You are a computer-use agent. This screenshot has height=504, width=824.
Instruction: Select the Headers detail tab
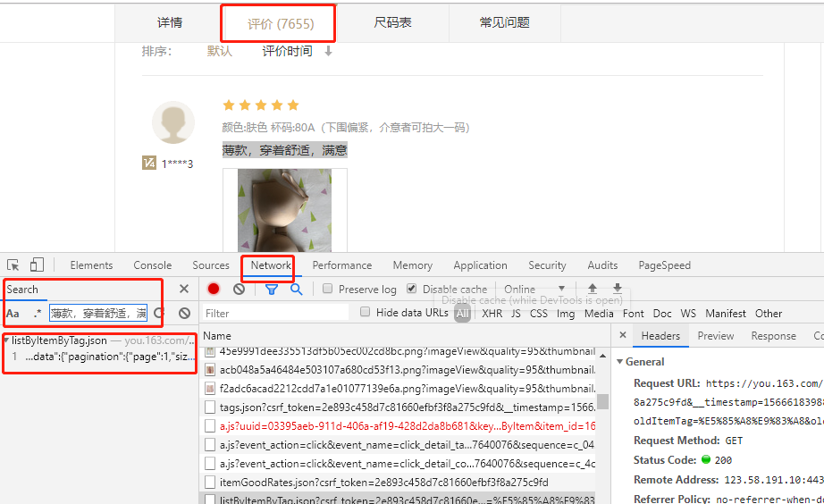pos(660,336)
